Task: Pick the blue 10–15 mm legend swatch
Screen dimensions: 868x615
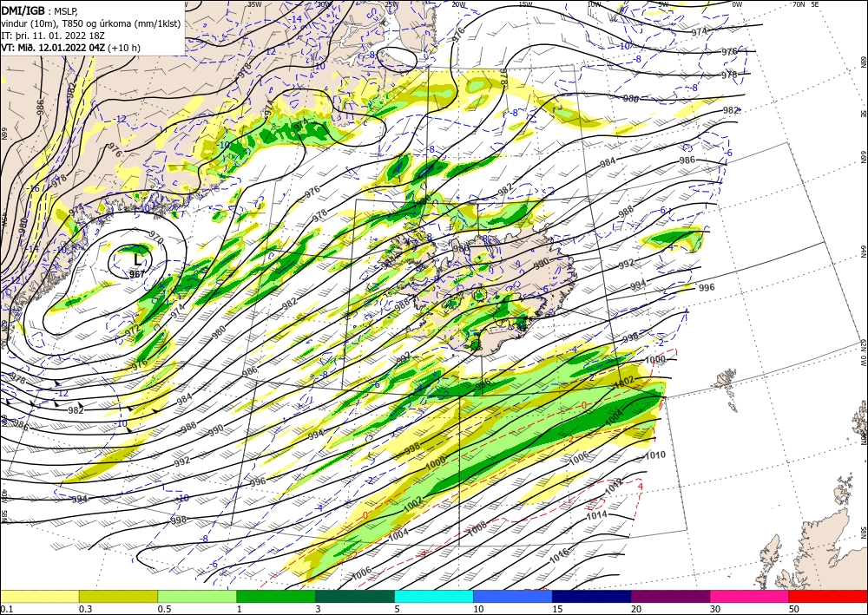Action: [513, 596]
